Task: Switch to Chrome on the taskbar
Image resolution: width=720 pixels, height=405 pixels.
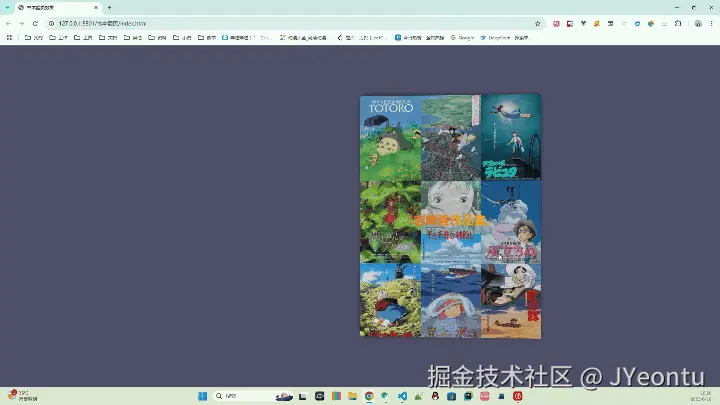Action: pos(369,396)
